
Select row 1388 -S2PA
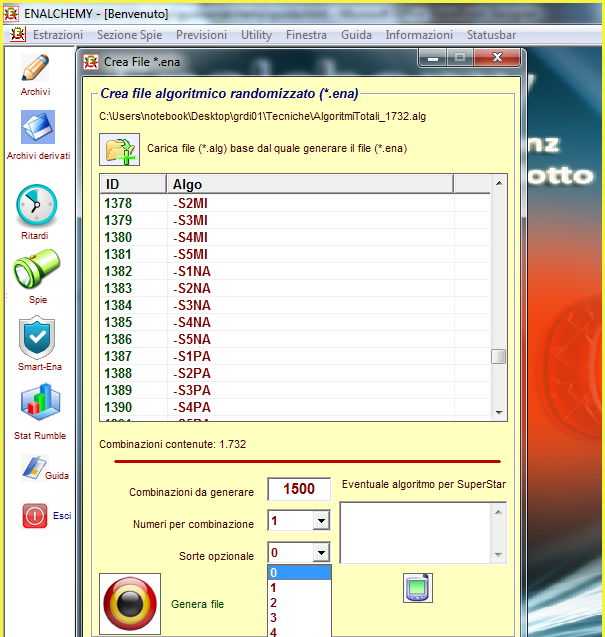coord(295,373)
